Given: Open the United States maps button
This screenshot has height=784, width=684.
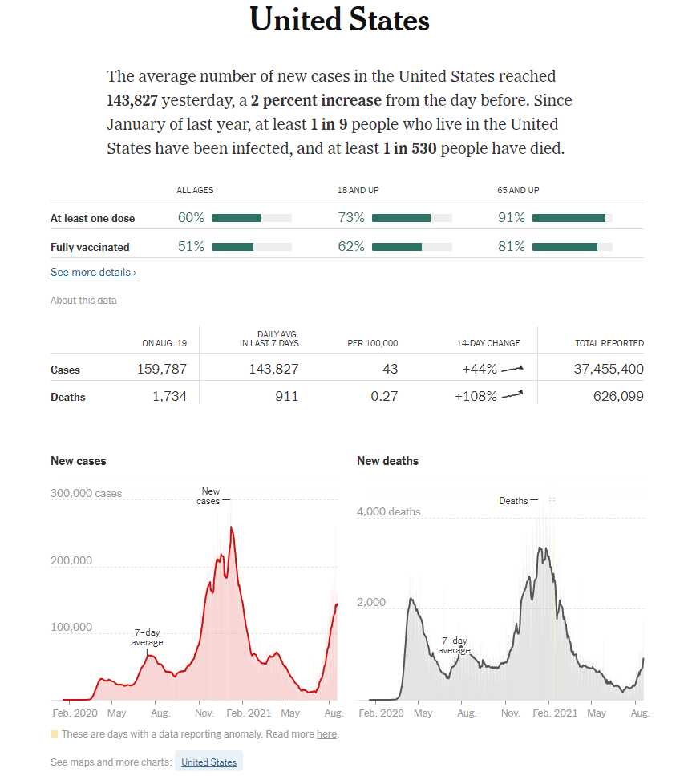Looking at the screenshot, I should click(x=208, y=762).
